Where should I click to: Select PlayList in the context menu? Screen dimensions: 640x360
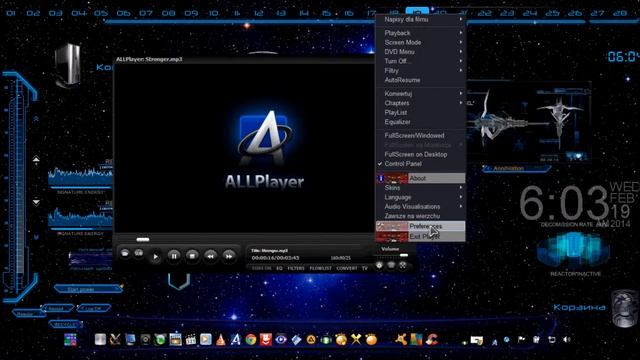(x=420, y=112)
